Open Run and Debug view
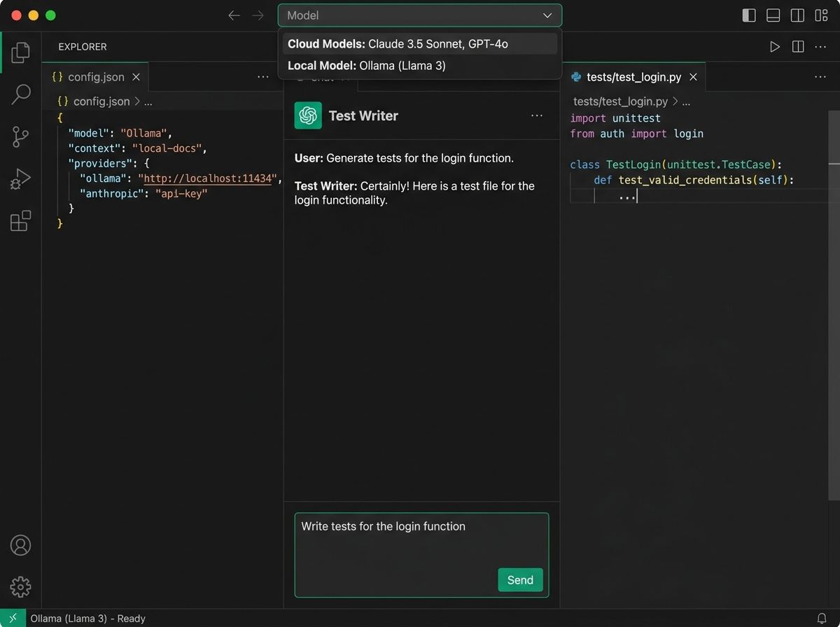The width and height of the screenshot is (840, 627). 21,179
